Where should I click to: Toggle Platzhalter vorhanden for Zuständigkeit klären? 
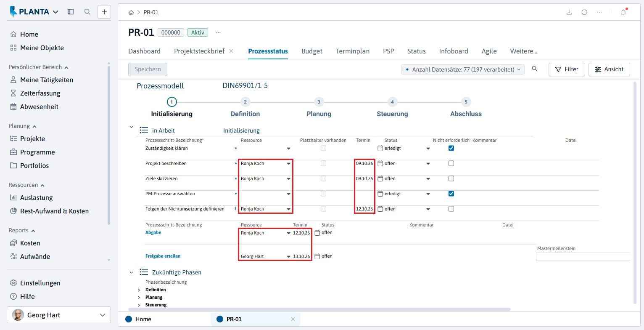(x=323, y=148)
